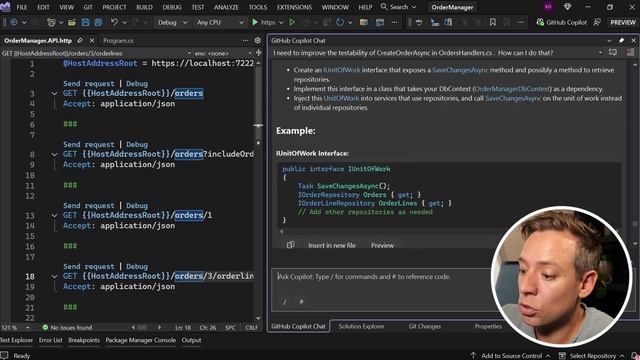The image size is (640, 360).
Task: Switch to the Solution Explorer tab
Action: point(361,326)
